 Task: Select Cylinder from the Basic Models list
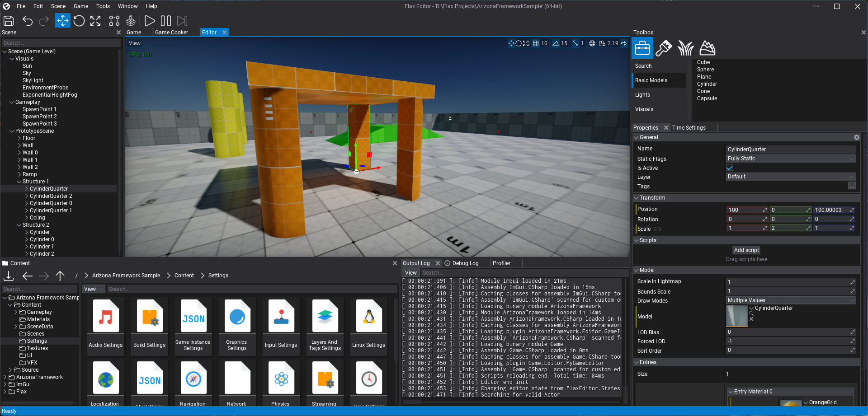tap(707, 84)
